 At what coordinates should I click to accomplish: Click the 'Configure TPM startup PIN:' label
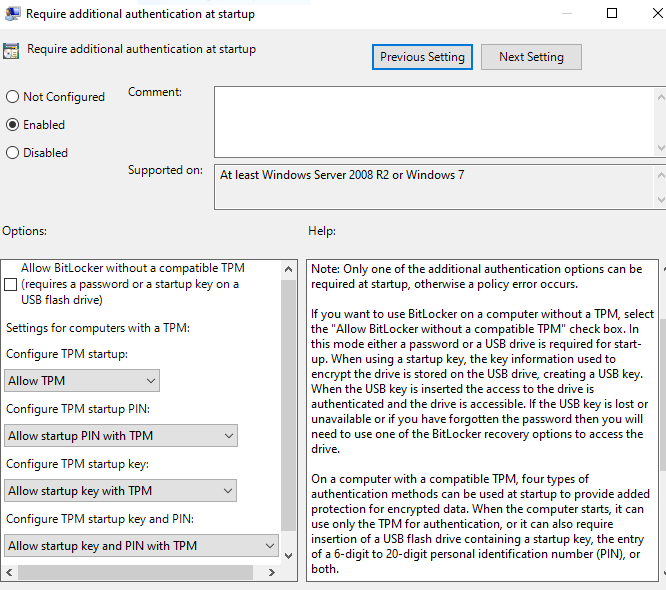point(78,409)
